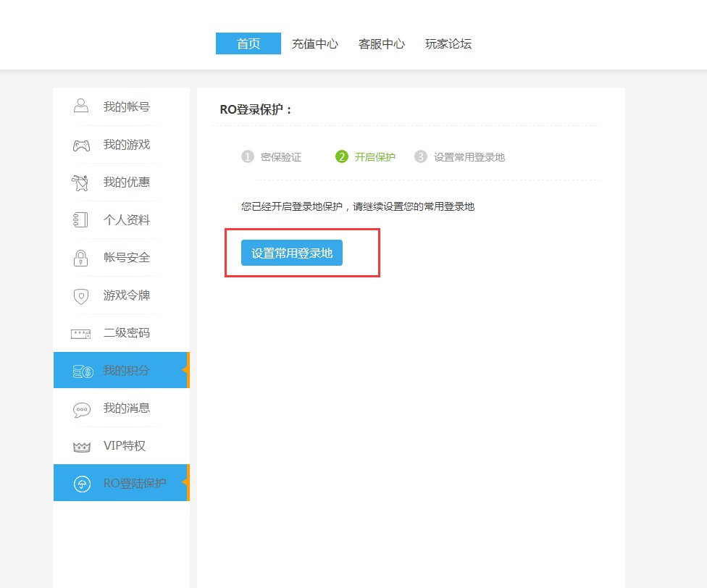707x588 pixels.
Task: Click the RO登陆保护 umbrella icon
Action: [x=82, y=484]
